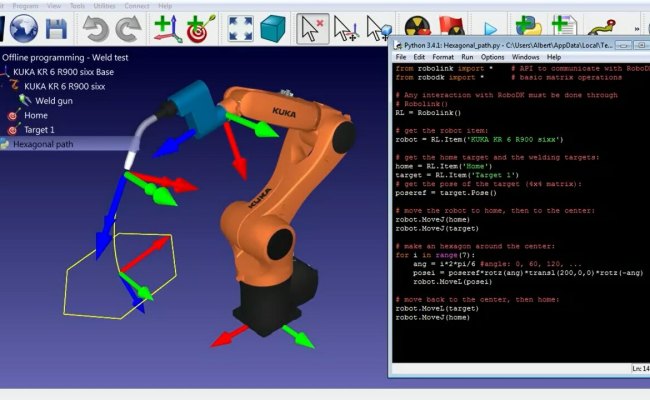Image resolution: width=650 pixels, height=400 pixels.
Task: Select 'Target 1' in the station tree
Action: [x=39, y=130]
